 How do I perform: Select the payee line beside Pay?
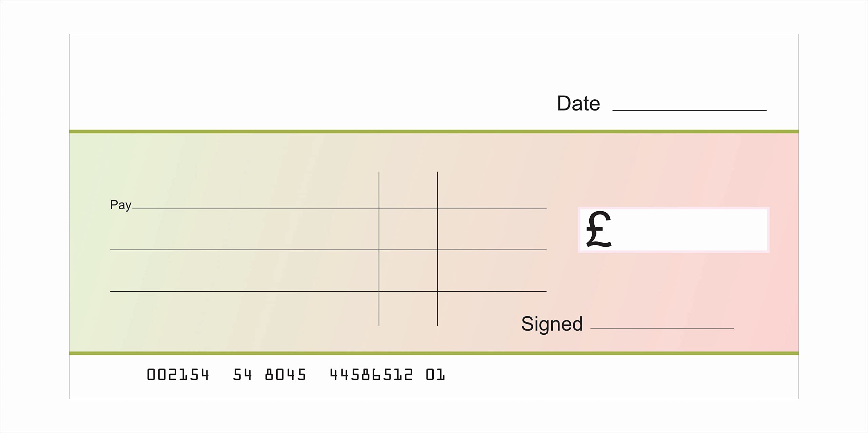(x=254, y=208)
